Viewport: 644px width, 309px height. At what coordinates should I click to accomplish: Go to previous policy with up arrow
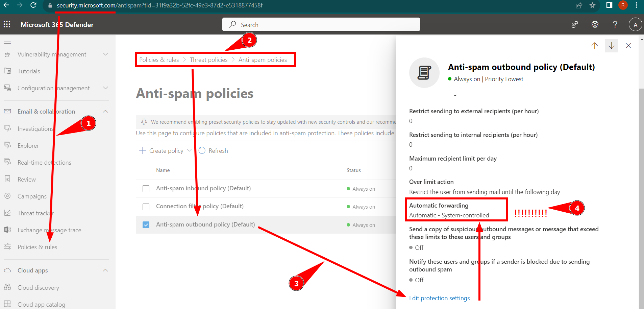[595, 46]
